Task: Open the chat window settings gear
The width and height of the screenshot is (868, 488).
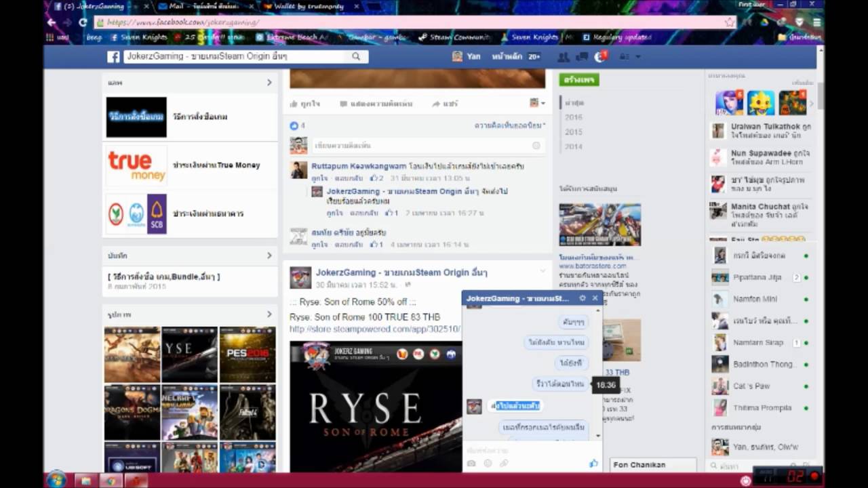Action: click(x=582, y=298)
